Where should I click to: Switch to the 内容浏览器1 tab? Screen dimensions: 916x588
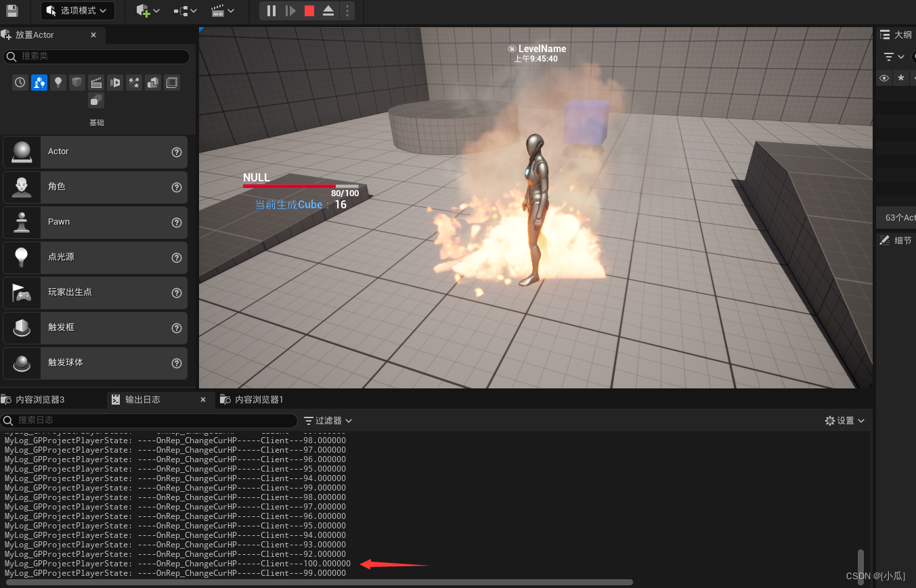click(259, 400)
